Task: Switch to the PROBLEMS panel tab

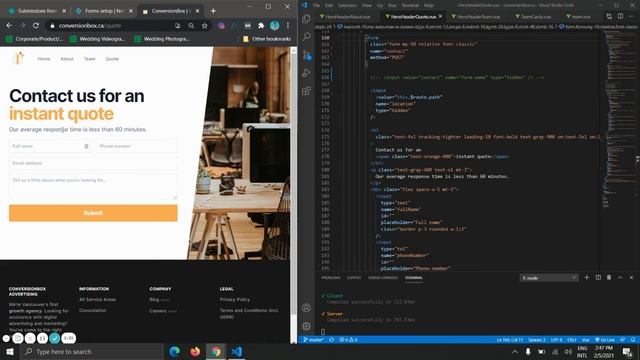Action: coord(331,278)
